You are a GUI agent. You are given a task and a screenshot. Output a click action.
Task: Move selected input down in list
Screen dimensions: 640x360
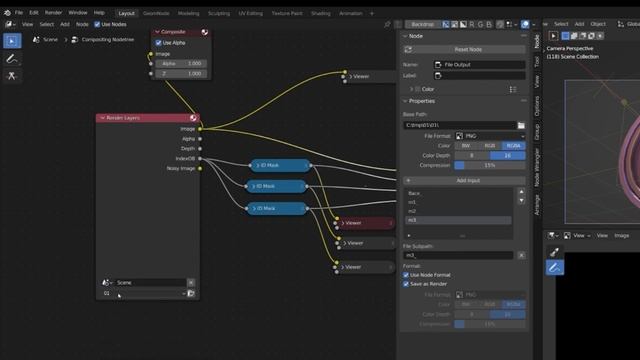pyautogui.click(x=521, y=201)
